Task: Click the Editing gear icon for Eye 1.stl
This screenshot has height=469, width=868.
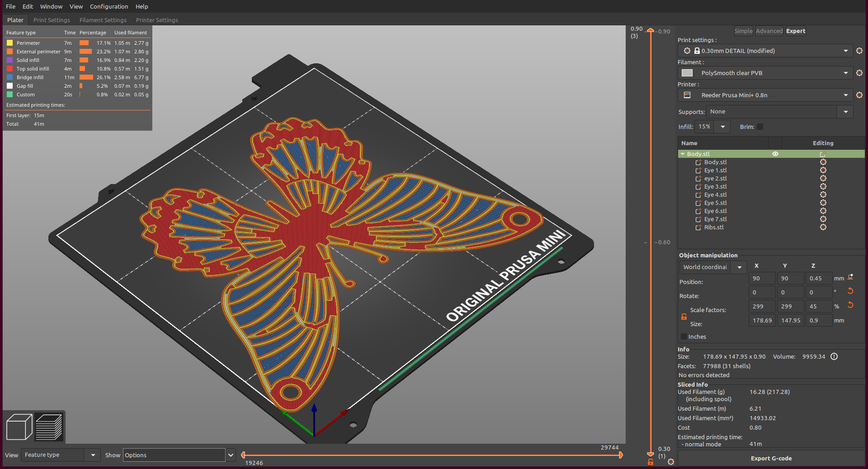Action: (823, 170)
